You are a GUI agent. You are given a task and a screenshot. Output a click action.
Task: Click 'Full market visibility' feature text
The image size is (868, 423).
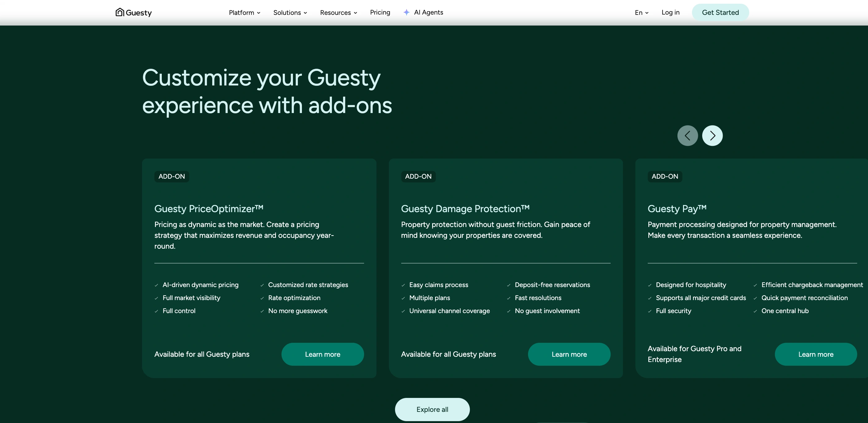(191, 298)
